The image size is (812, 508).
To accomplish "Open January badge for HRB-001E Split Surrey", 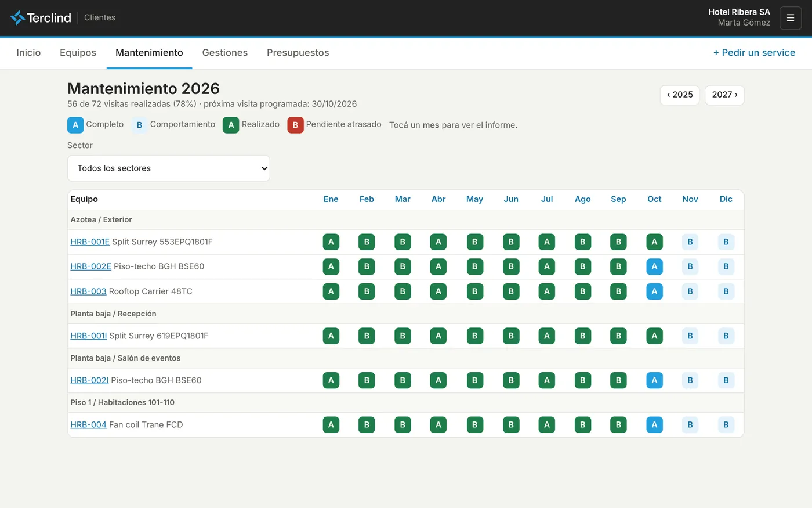I will (331, 242).
